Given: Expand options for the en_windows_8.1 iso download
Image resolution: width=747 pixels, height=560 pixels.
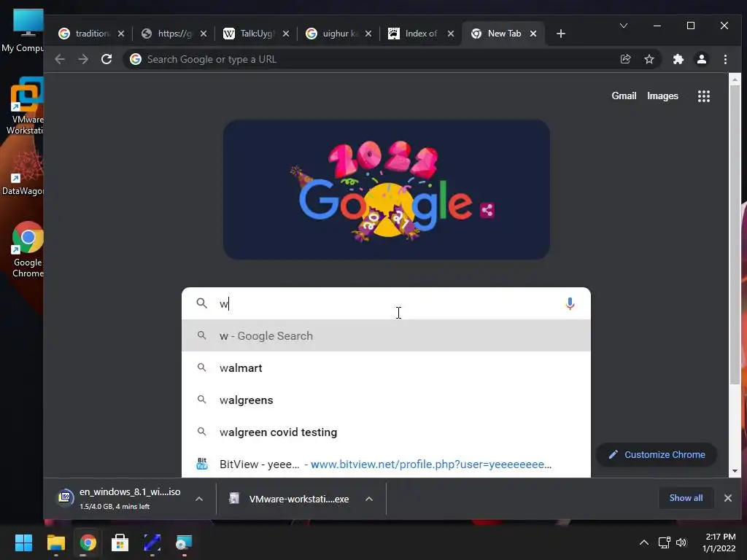Looking at the screenshot, I should pos(199,499).
